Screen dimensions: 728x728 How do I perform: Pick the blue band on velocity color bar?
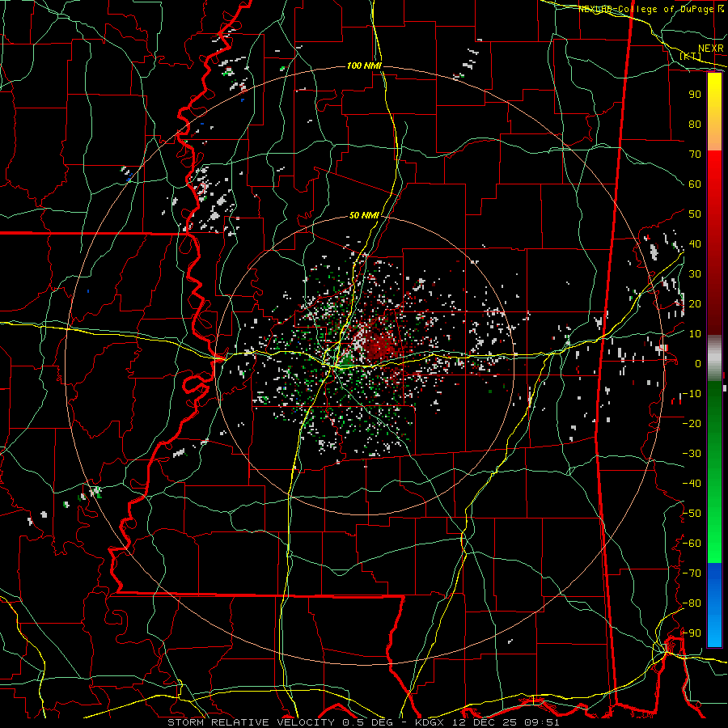click(714, 605)
